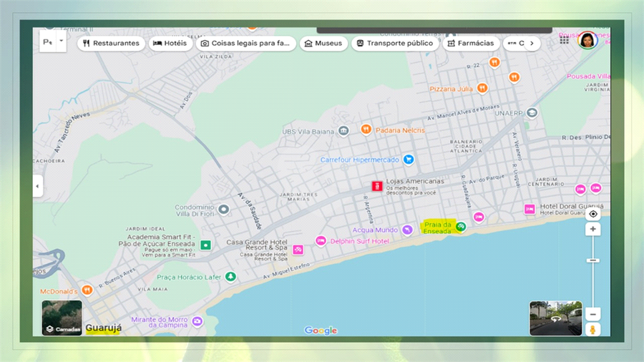Screen dimensions: 644x362
Task: Zoom out with the minus button
Action: pyautogui.click(x=592, y=314)
